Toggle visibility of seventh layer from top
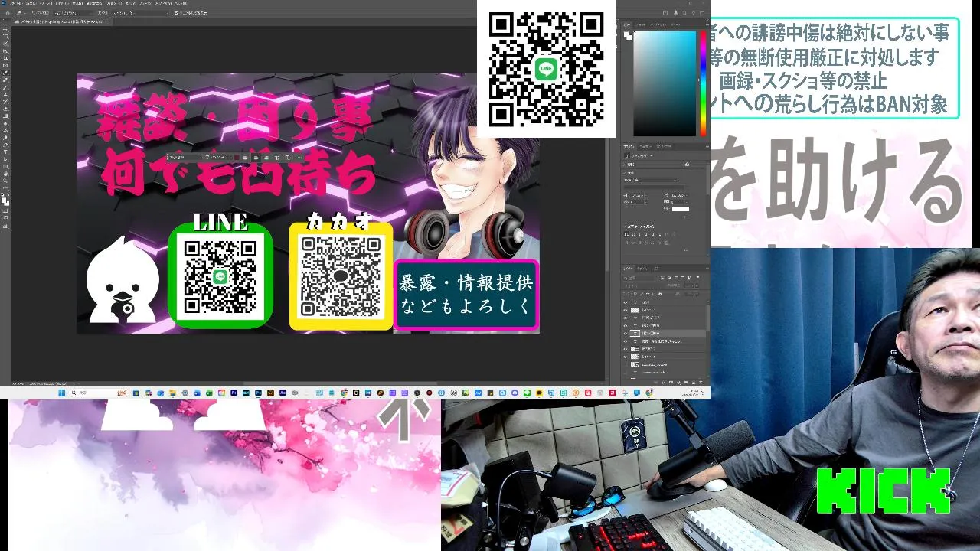980x551 pixels. 625,349
